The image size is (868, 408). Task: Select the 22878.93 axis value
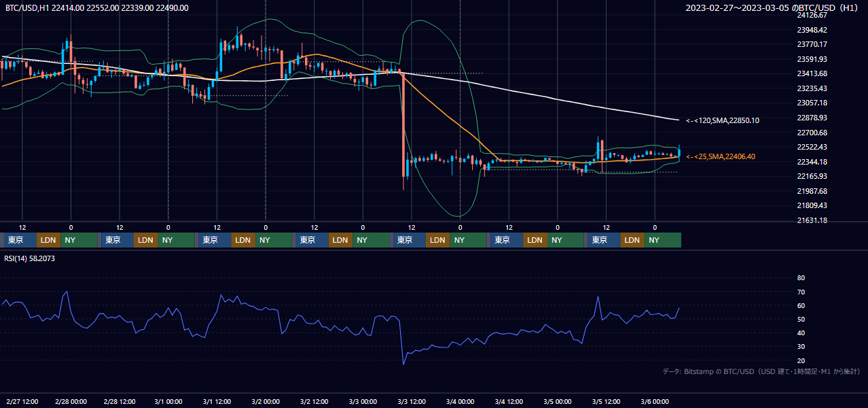tap(812, 118)
